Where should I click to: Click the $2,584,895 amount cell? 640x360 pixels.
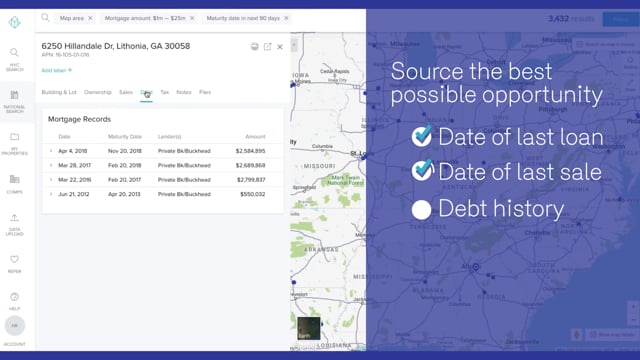[x=250, y=151]
